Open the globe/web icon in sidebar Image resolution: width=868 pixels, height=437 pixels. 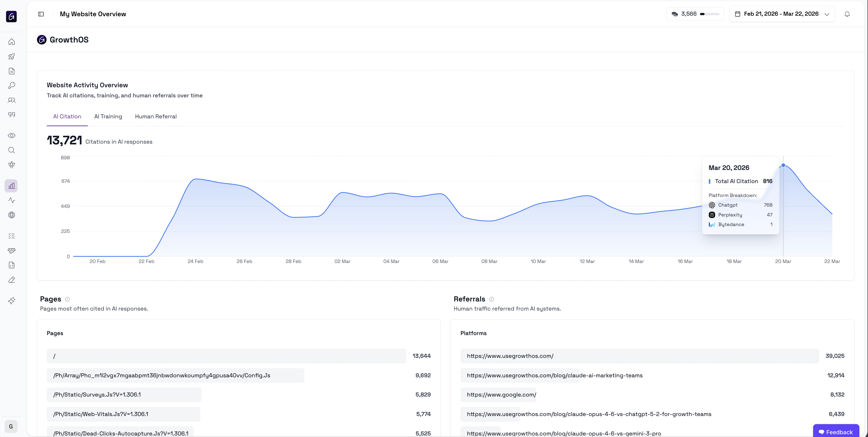[11, 215]
